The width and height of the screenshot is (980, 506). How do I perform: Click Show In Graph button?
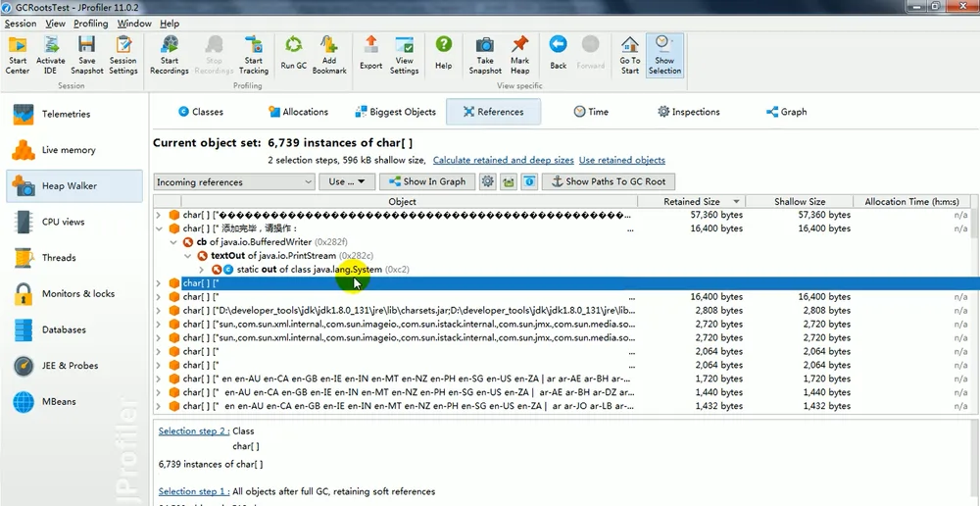427,182
